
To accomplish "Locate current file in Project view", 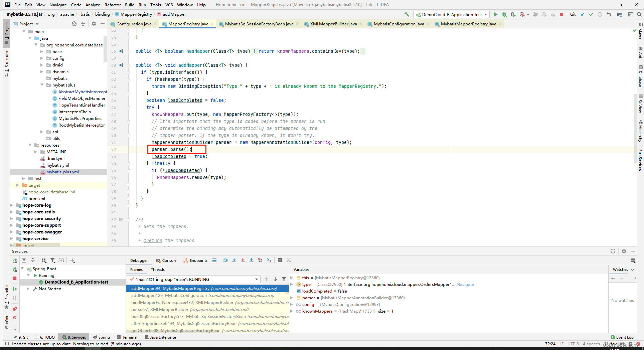I will 74,24.
